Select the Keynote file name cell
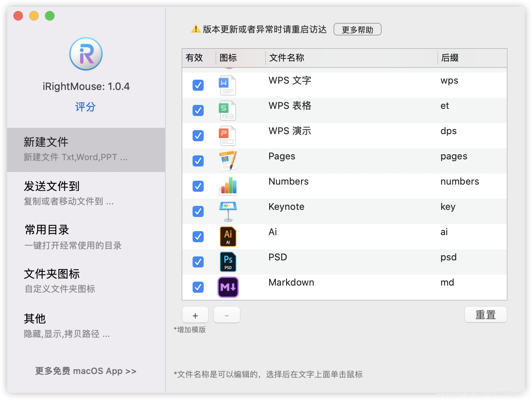Screen dimensions: 532x400 tap(287, 207)
